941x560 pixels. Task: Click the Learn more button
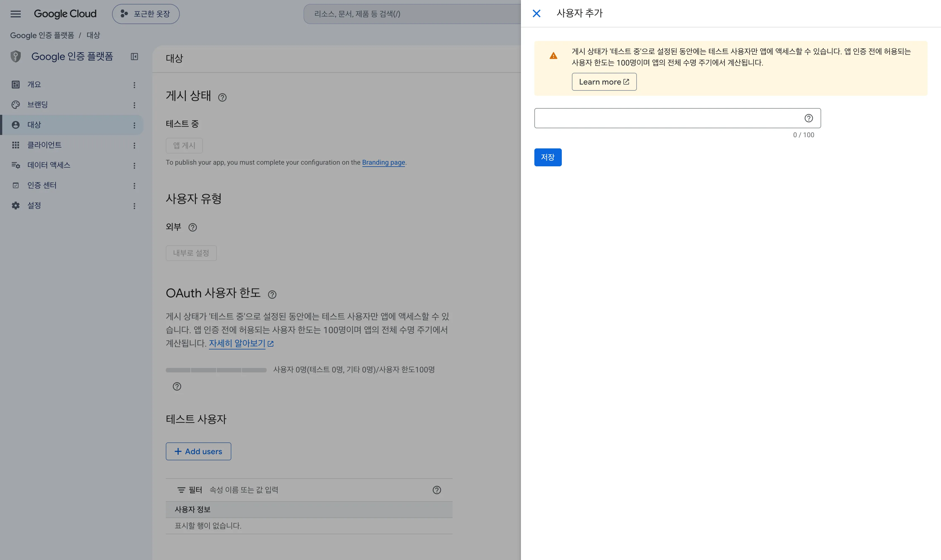point(604,82)
